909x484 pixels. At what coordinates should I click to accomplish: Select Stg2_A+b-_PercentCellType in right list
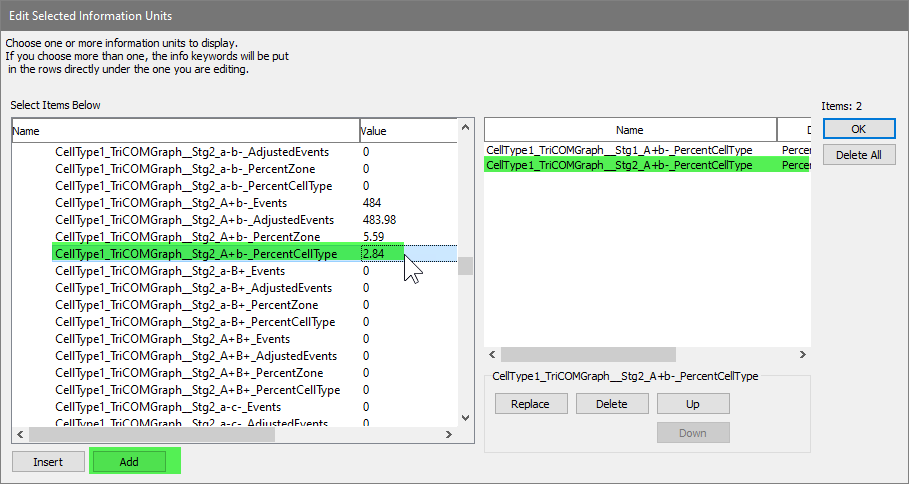coord(619,165)
